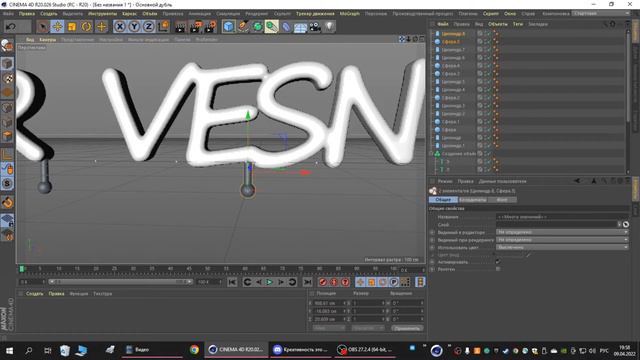The height and width of the screenshot is (360, 640).
Task: Open the Видимый в редакторе dropdown
Action: click(562, 232)
